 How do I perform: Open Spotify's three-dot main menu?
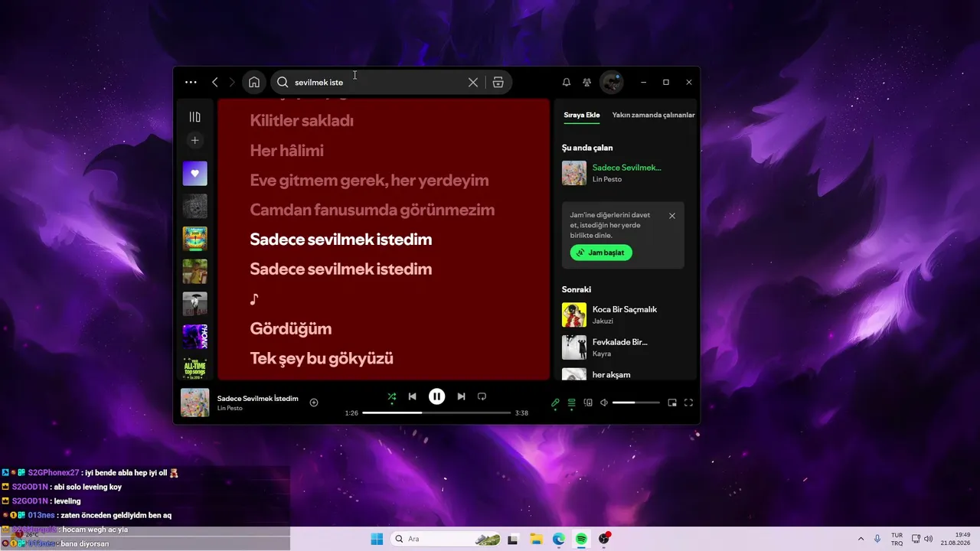191,82
